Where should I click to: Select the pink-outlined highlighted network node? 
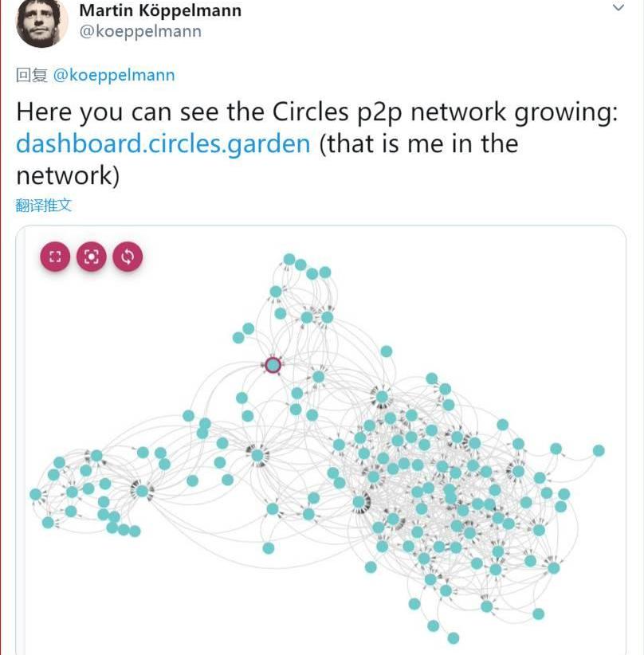[273, 365]
